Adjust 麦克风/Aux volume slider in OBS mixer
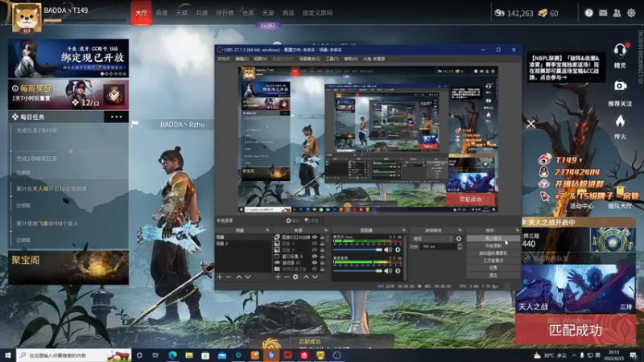The width and height of the screenshot is (644, 362). [357, 249]
